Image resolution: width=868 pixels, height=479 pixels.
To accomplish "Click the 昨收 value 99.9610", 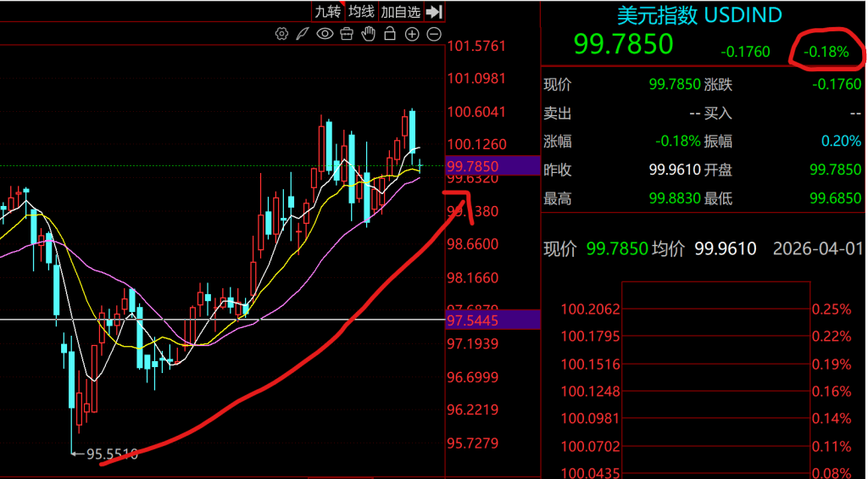I will (x=675, y=170).
